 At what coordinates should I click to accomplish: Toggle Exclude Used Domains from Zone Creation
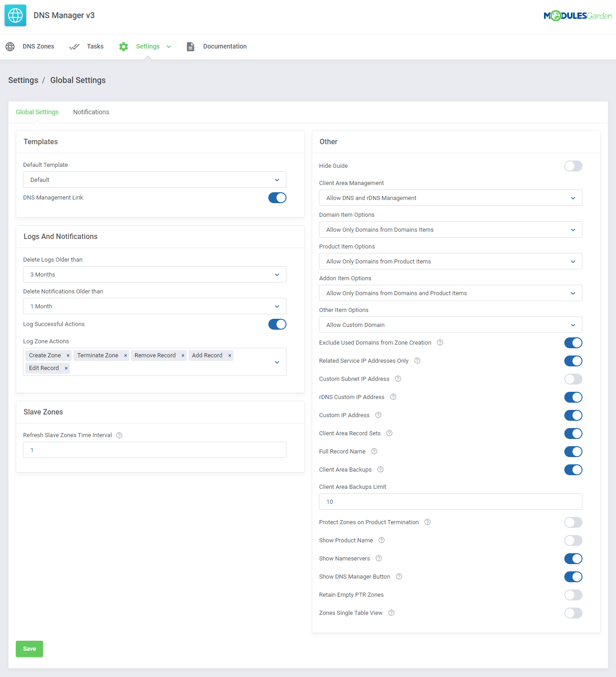click(x=573, y=343)
